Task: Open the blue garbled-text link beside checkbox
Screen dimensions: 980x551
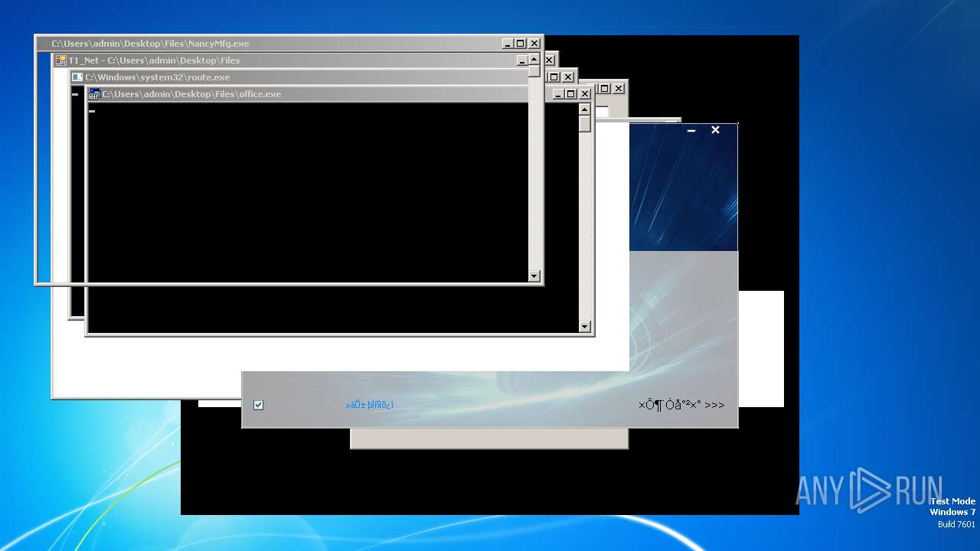Action: (x=370, y=405)
